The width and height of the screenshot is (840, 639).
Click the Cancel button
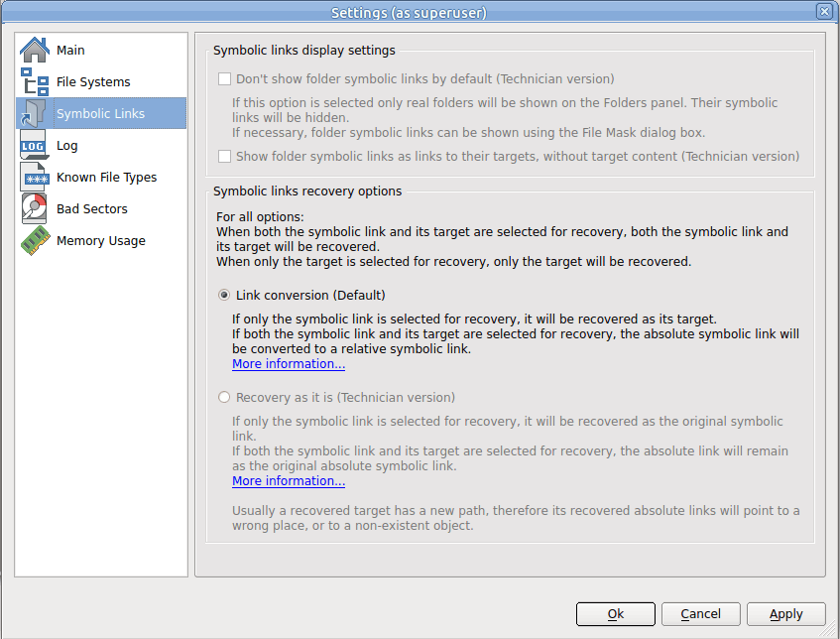coord(701,614)
